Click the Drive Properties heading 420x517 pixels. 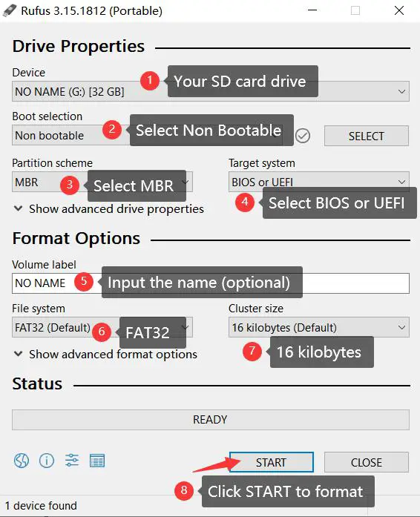pyautogui.click(x=79, y=46)
